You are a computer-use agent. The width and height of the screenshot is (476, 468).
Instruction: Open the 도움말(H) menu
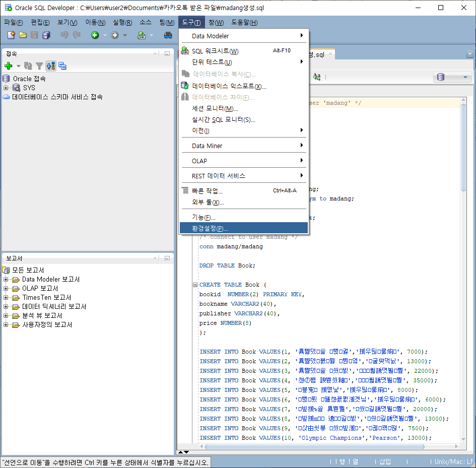(244, 23)
